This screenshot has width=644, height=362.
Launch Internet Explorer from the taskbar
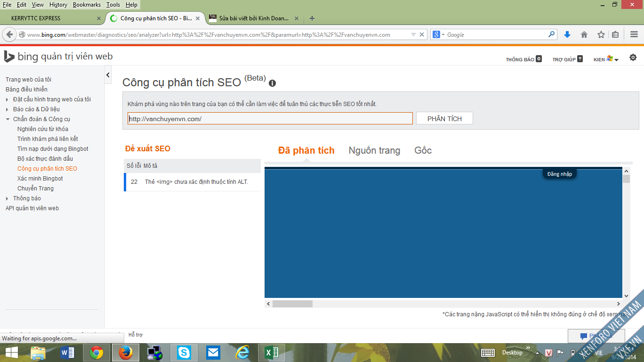[x=242, y=353]
